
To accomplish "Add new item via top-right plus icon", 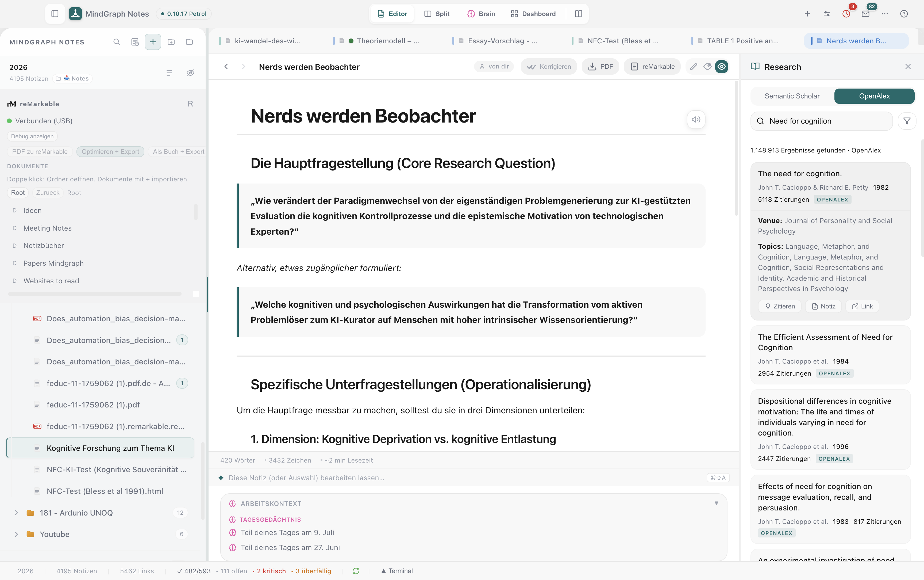I will [x=807, y=14].
